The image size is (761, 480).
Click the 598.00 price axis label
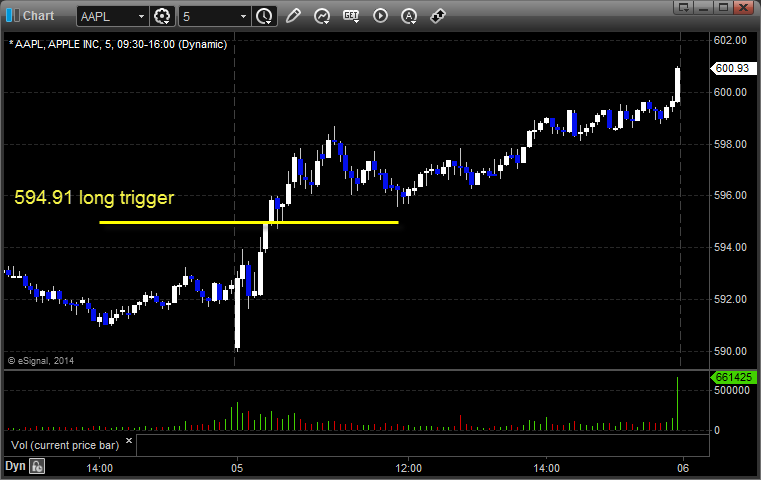730,144
